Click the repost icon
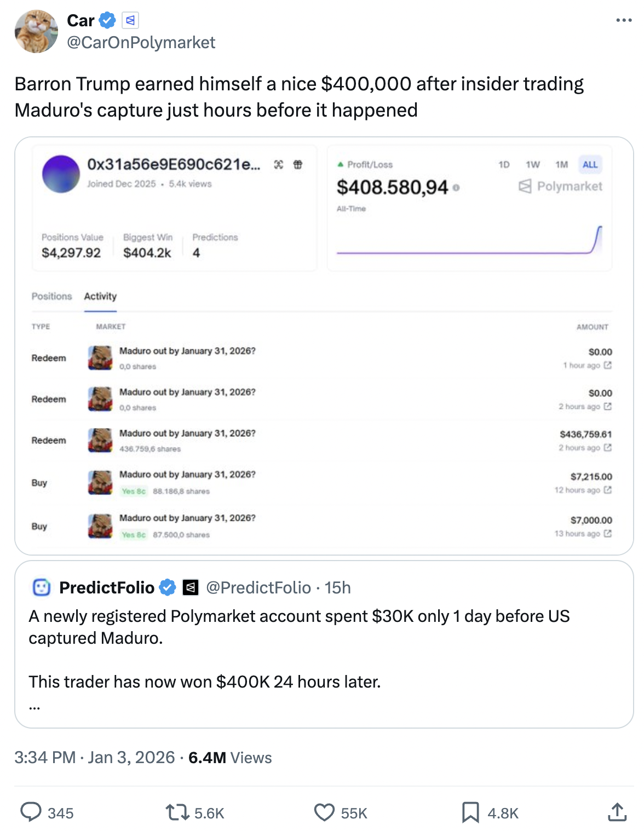644x831 pixels. click(177, 812)
